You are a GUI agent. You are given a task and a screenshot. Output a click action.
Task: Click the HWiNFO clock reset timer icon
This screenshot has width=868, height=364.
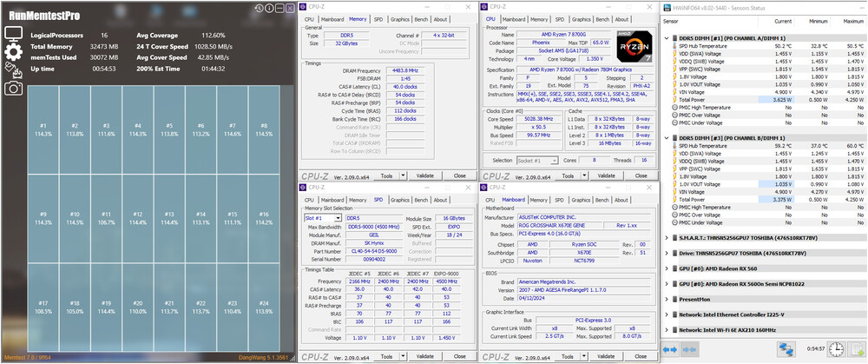(x=836, y=349)
